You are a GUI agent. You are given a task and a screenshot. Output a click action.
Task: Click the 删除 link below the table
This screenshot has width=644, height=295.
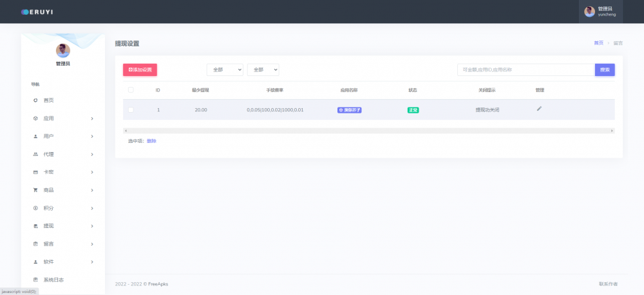[151, 141]
